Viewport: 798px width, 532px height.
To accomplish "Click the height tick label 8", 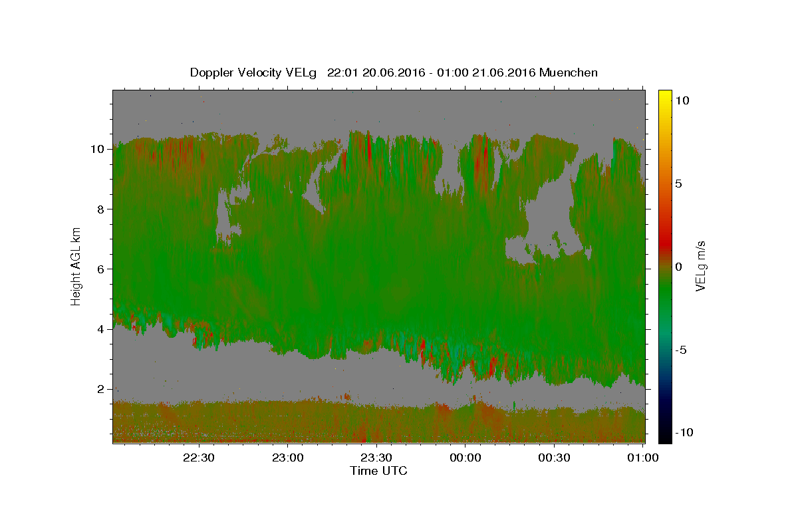I will [101, 209].
